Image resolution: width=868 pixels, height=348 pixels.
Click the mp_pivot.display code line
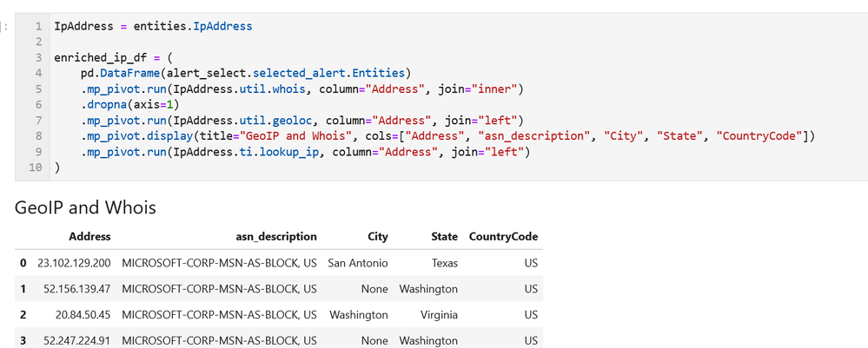pos(447,135)
